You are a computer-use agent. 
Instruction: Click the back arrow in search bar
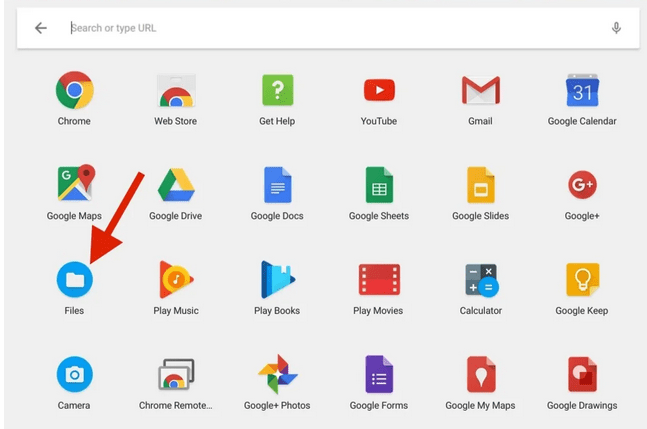(40, 28)
